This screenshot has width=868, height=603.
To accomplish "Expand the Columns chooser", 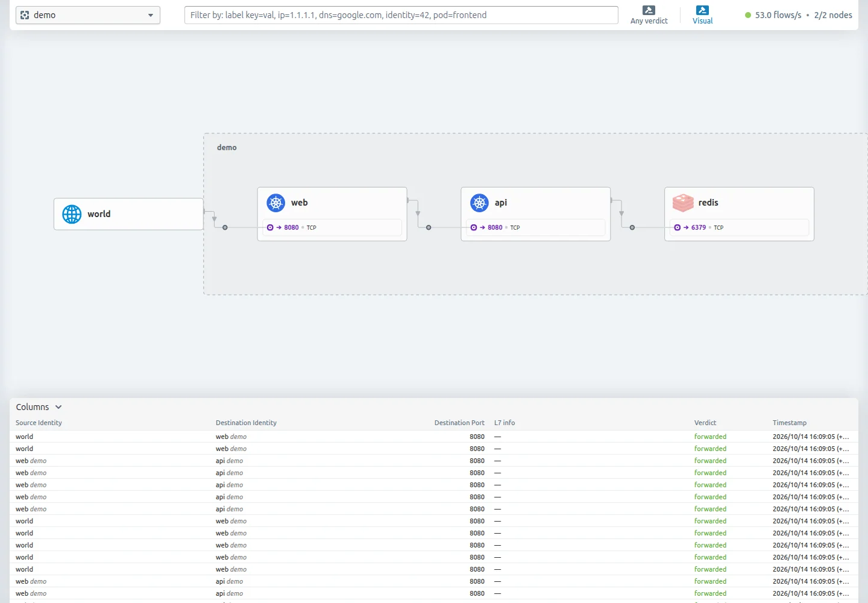I will point(39,407).
